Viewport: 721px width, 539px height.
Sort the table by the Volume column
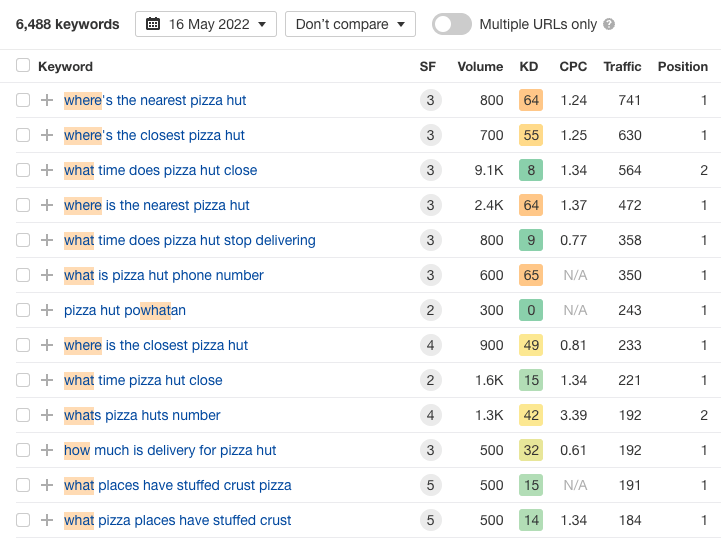[480, 67]
